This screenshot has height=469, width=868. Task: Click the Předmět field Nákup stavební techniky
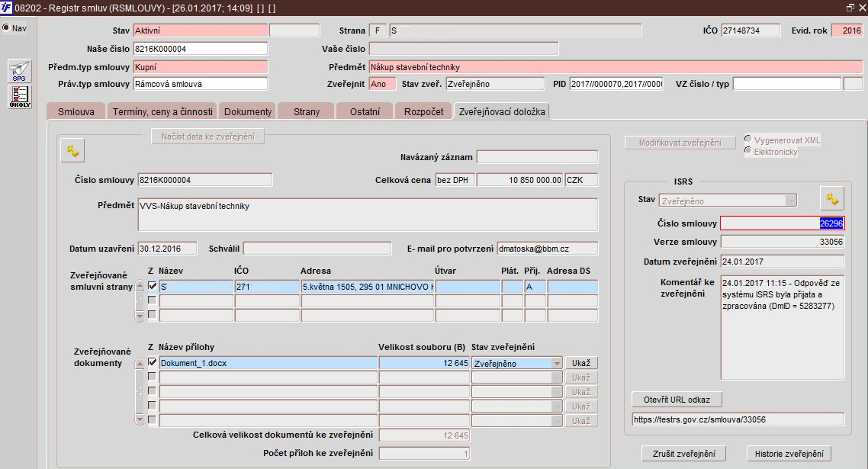(616, 67)
